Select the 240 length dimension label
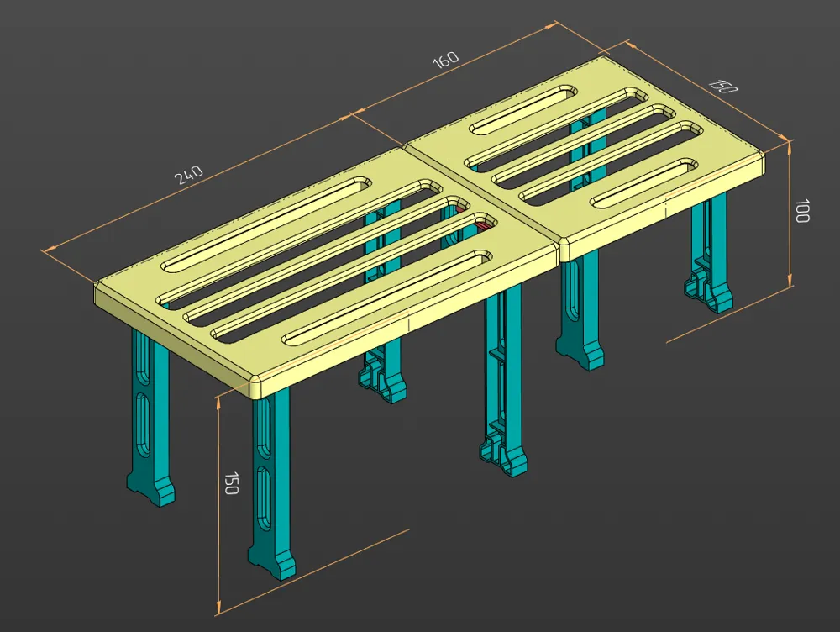 (x=188, y=175)
